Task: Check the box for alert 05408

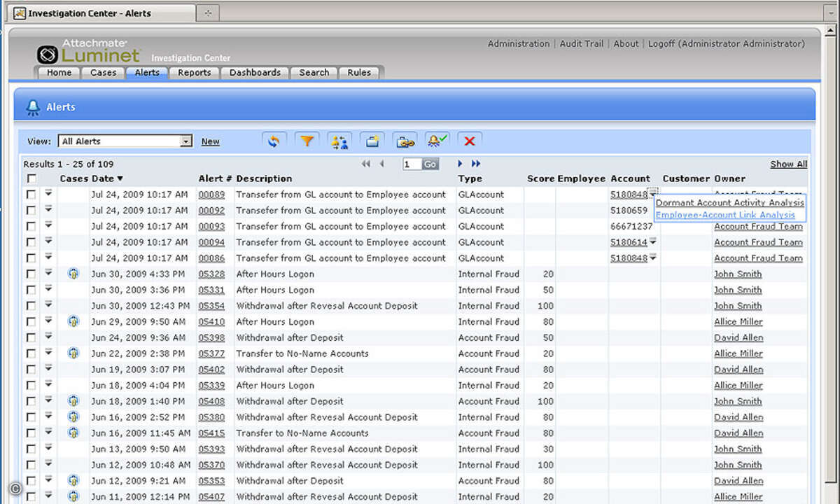Action: (31, 402)
